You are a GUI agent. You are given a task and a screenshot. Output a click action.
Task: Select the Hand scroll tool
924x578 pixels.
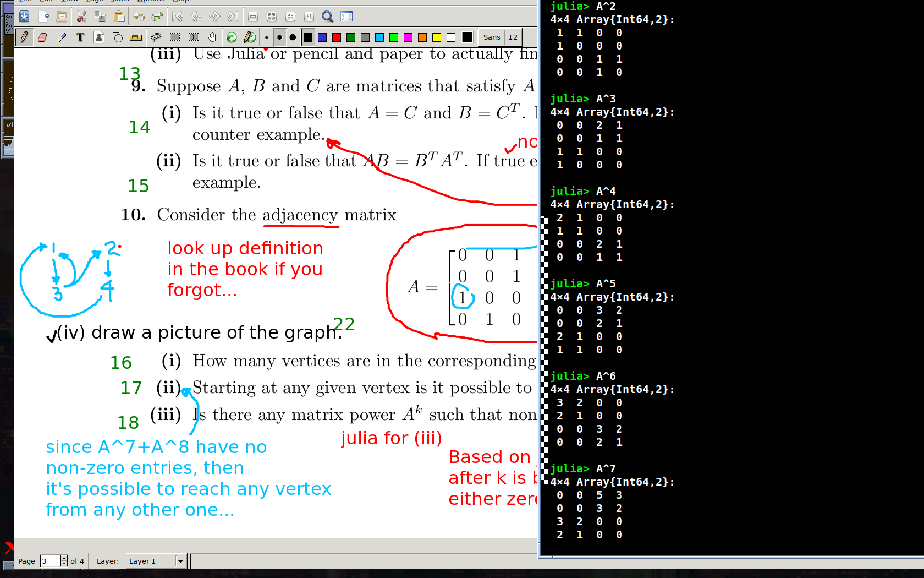pos(212,37)
